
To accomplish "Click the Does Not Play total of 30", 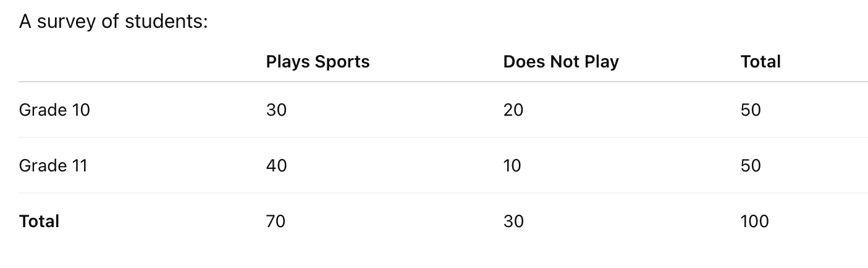I will 513,222.
